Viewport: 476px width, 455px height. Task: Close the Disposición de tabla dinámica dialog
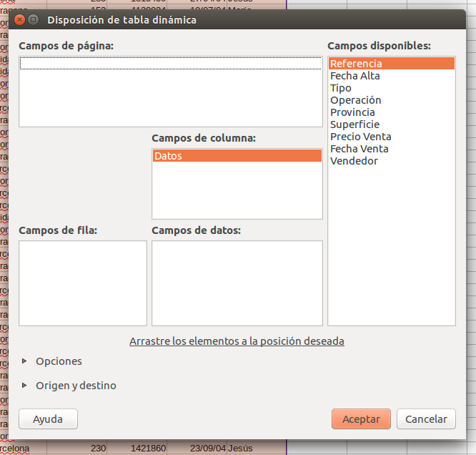(20, 20)
